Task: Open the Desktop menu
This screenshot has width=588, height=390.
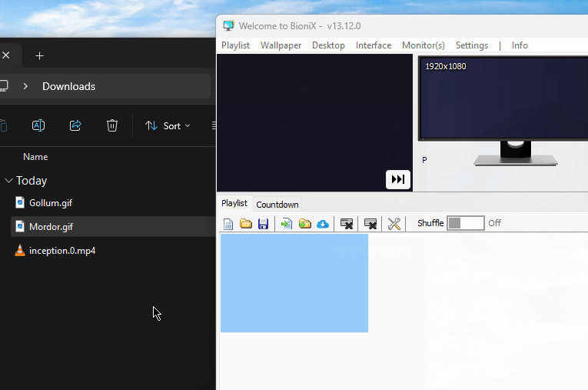Action: pyautogui.click(x=328, y=45)
